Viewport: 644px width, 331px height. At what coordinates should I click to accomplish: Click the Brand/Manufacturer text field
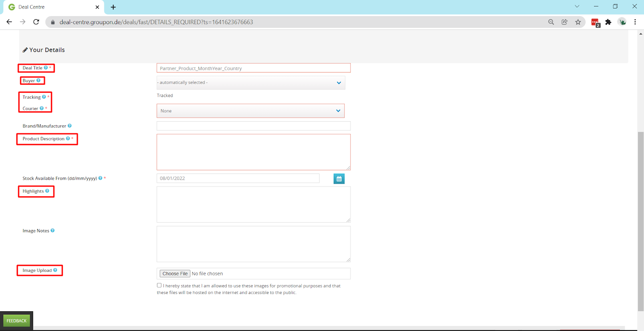pyautogui.click(x=254, y=126)
